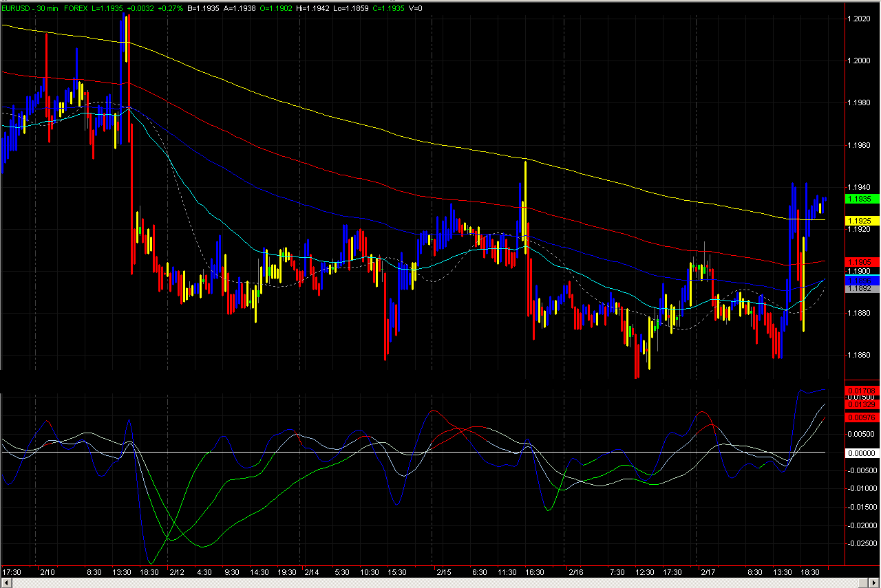Click the 10:30 time label

(x=370, y=572)
